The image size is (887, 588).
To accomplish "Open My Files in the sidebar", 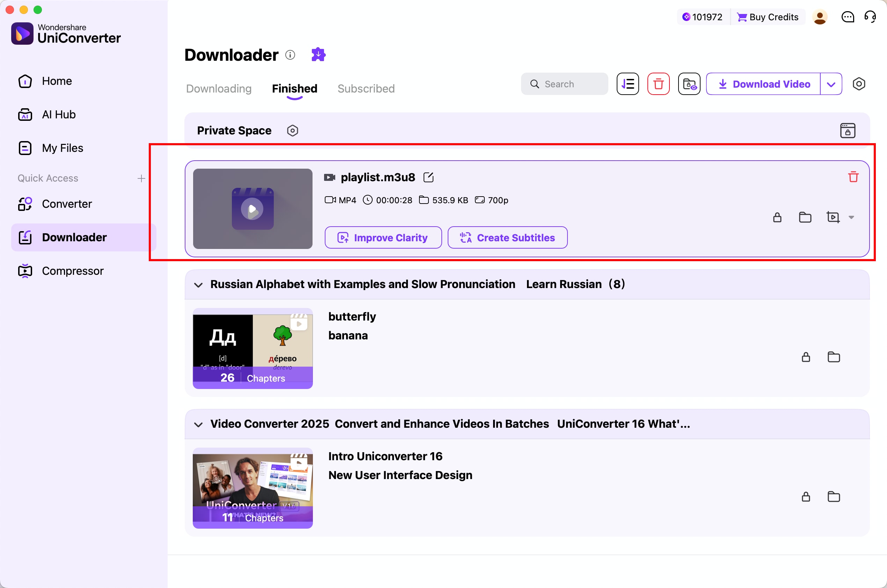I will [83, 148].
